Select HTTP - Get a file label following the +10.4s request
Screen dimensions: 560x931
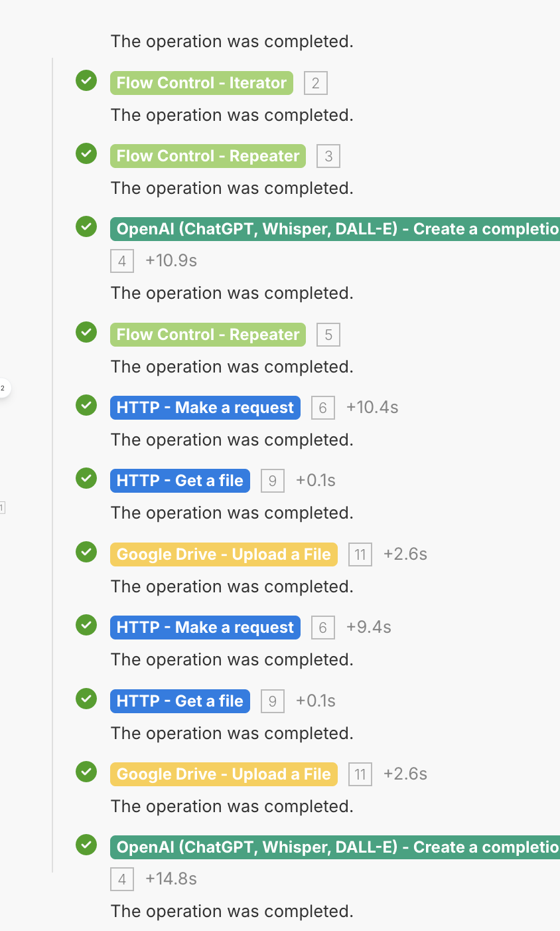180,481
